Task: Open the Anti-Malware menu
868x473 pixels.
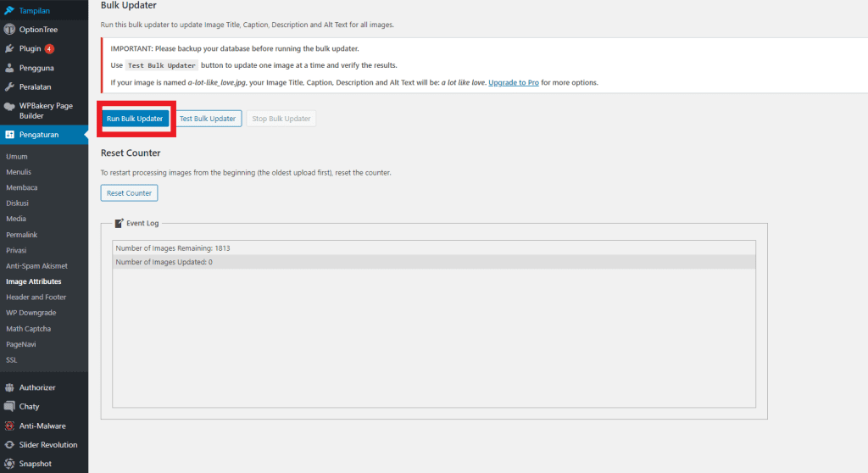Action: [44, 426]
